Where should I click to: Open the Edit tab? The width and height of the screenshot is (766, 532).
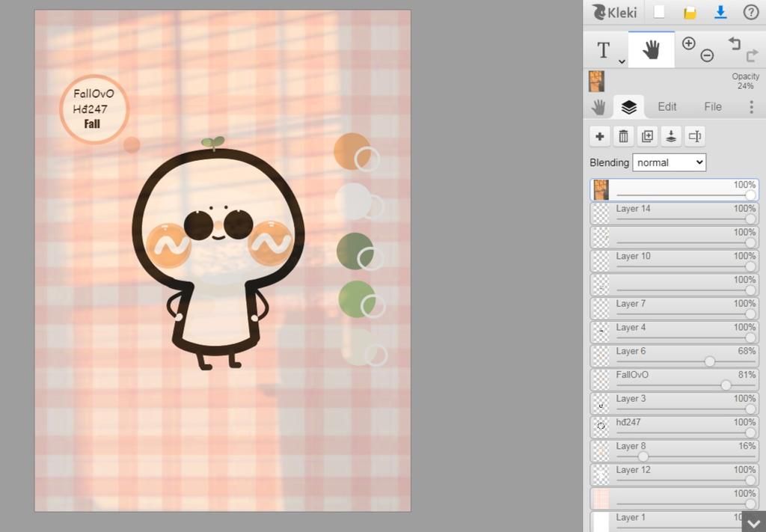667,107
